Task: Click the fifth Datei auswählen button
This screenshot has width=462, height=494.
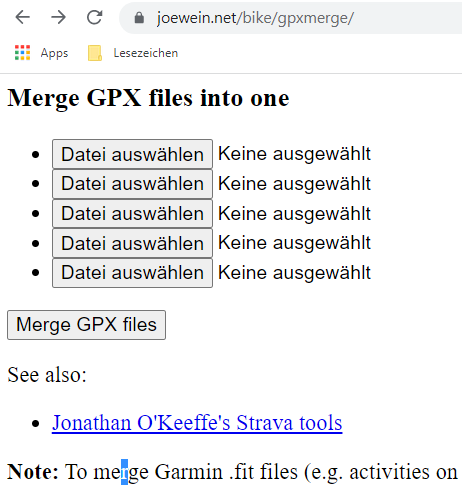Action: coord(132,273)
